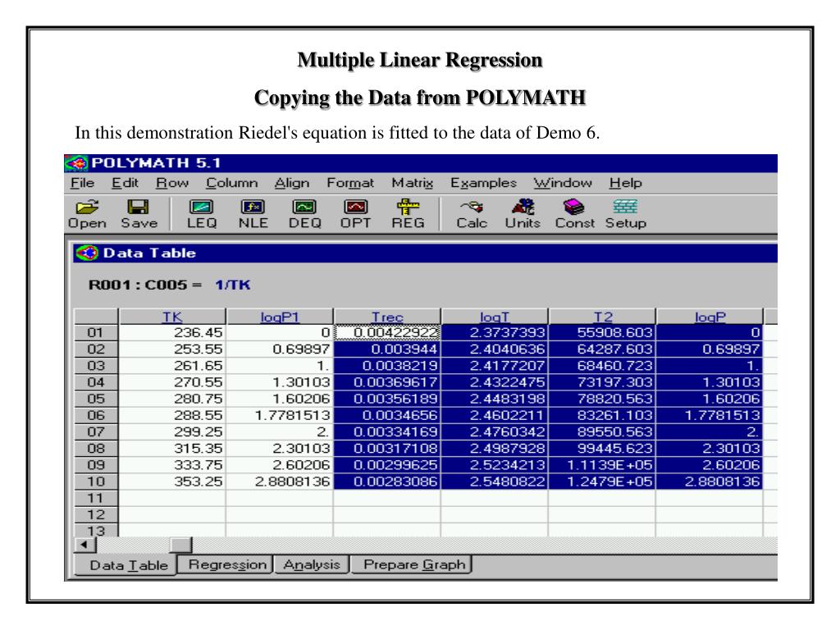Open the Units conversion tool
The height and width of the screenshot is (630, 840).
pos(523,214)
